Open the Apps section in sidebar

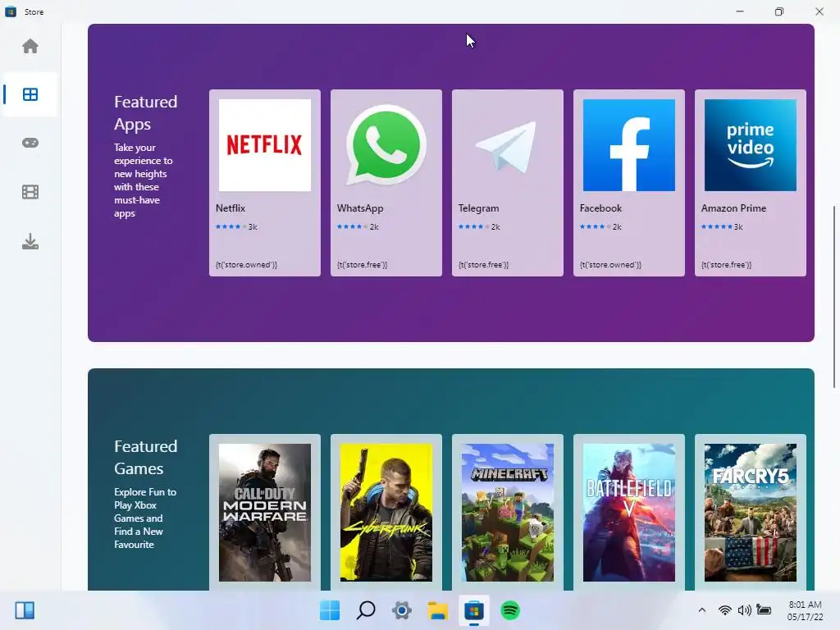(x=30, y=94)
